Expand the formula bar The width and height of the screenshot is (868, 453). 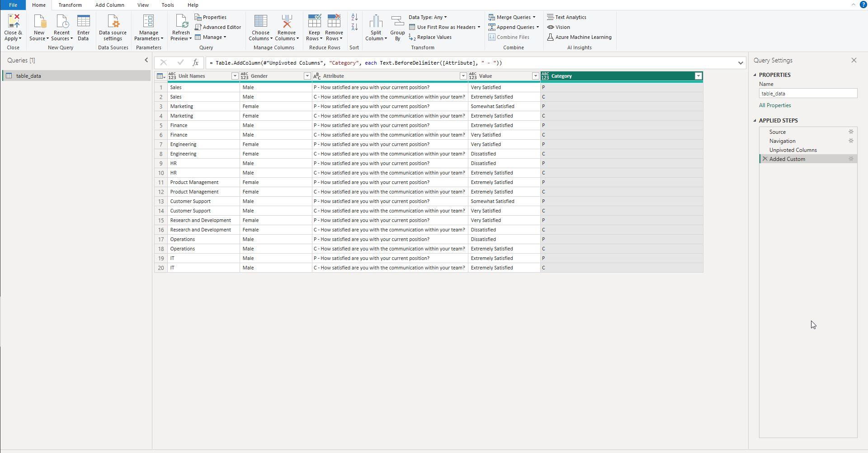click(x=741, y=63)
